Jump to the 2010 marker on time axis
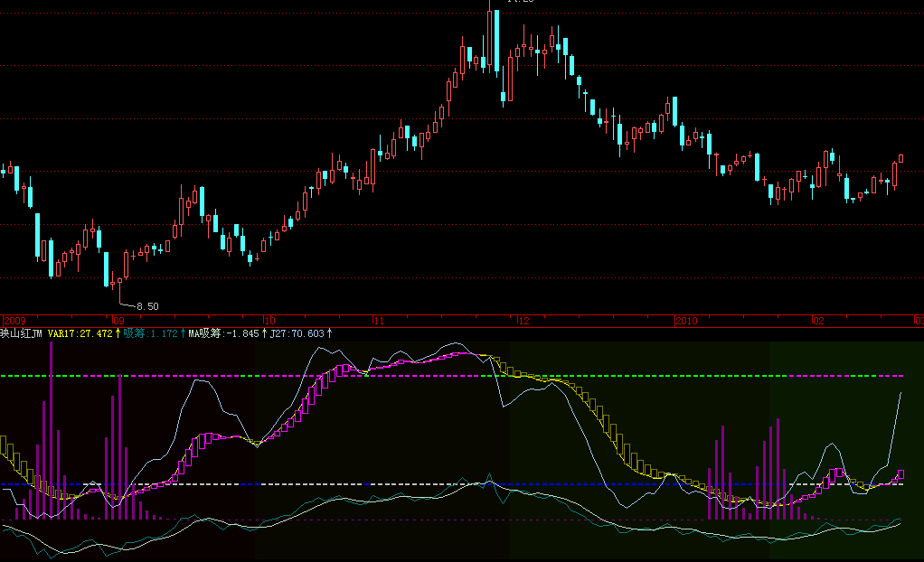This screenshot has width=924, height=562. click(687, 321)
